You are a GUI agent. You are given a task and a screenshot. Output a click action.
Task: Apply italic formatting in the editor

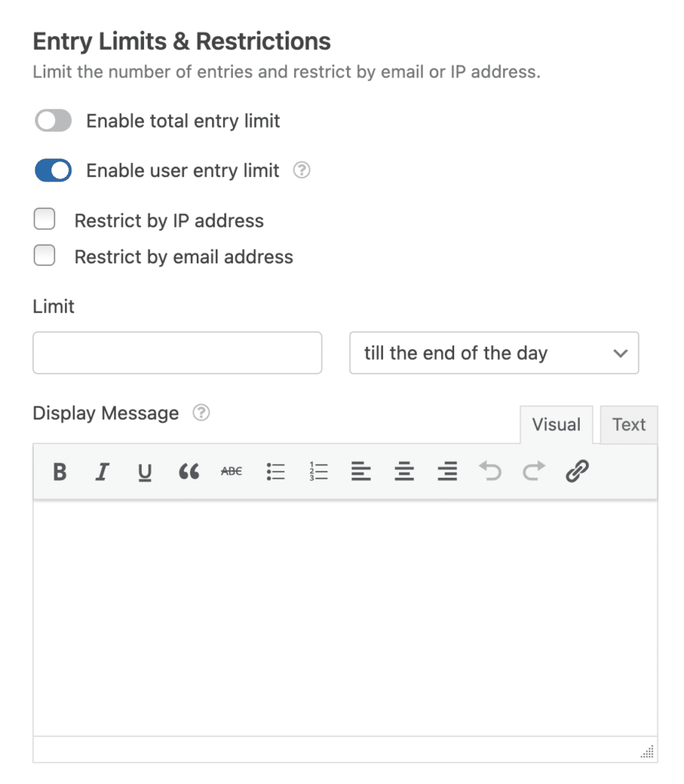click(x=102, y=472)
